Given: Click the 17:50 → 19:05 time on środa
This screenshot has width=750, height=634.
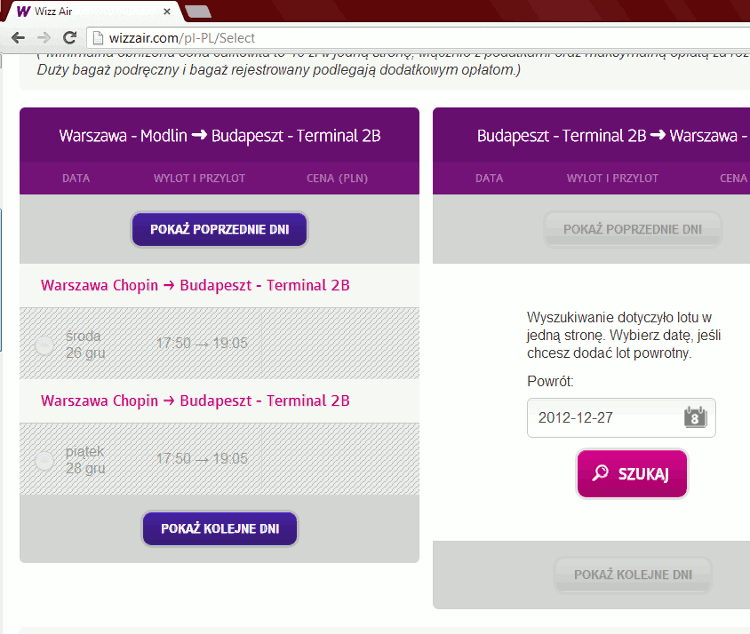Looking at the screenshot, I should pos(201,344).
